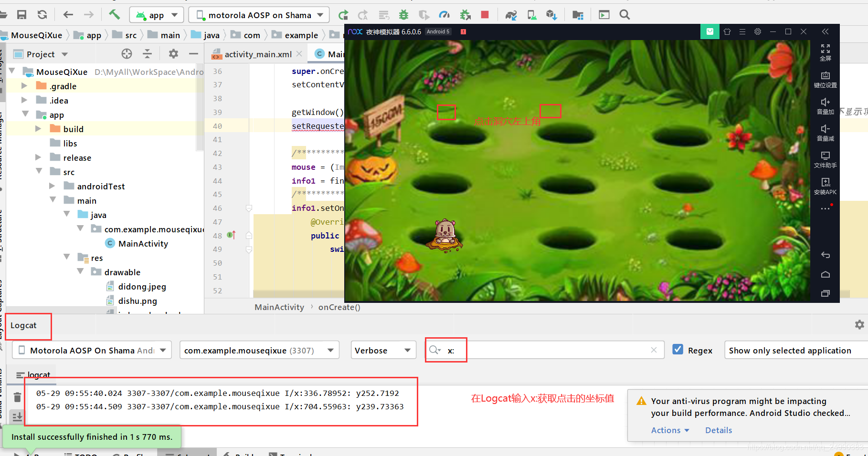Click the Attach Debugger to Android Process icon
The height and width of the screenshot is (456, 868).
click(x=466, y=15)
